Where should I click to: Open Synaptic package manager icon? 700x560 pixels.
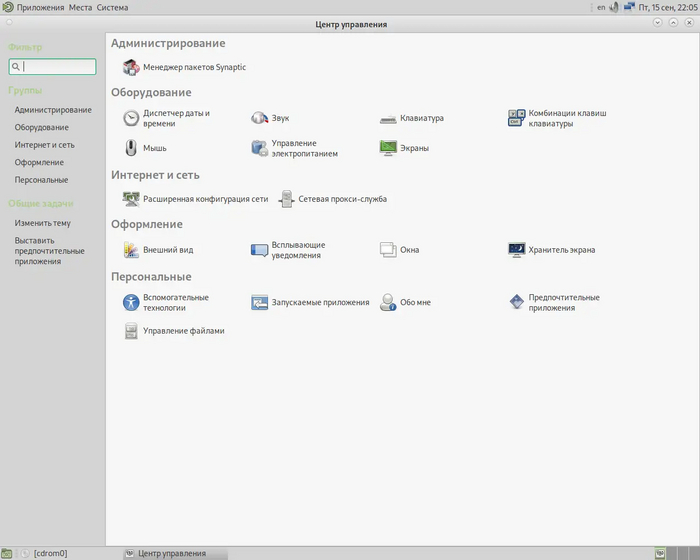click(131, 67)
